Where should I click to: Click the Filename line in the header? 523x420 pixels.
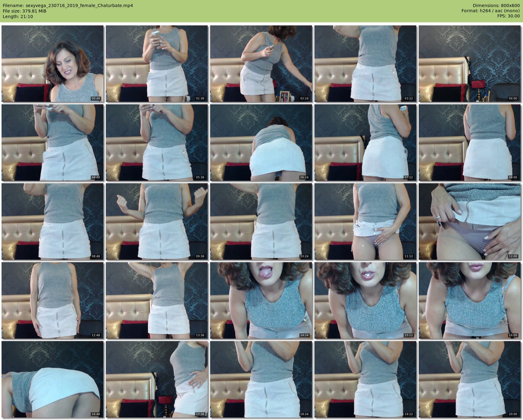click(68, 6)
